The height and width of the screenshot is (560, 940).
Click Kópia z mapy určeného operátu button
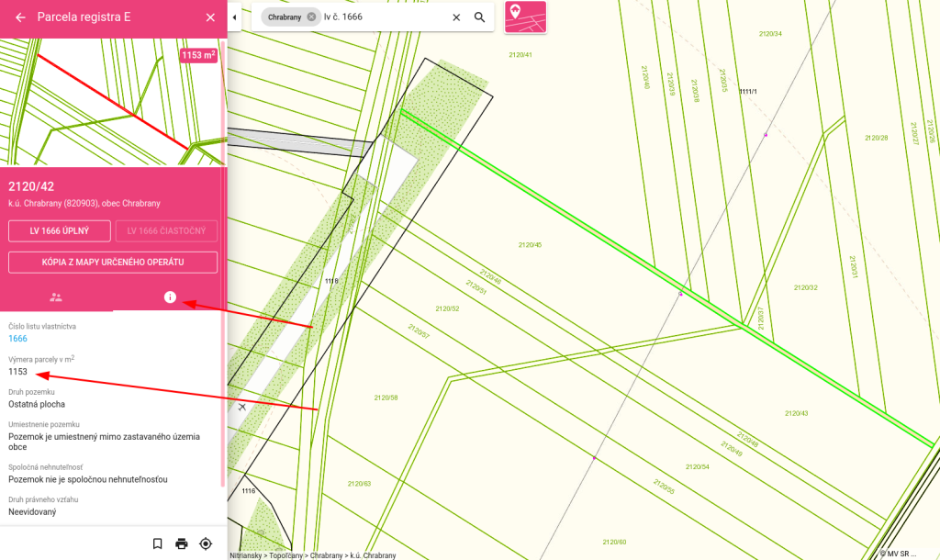click(113, 263)
